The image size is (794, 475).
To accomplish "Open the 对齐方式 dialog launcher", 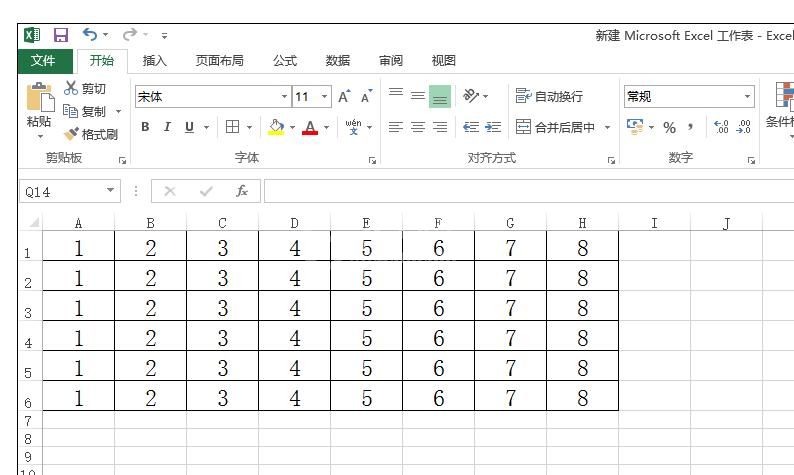I will 611,161.
